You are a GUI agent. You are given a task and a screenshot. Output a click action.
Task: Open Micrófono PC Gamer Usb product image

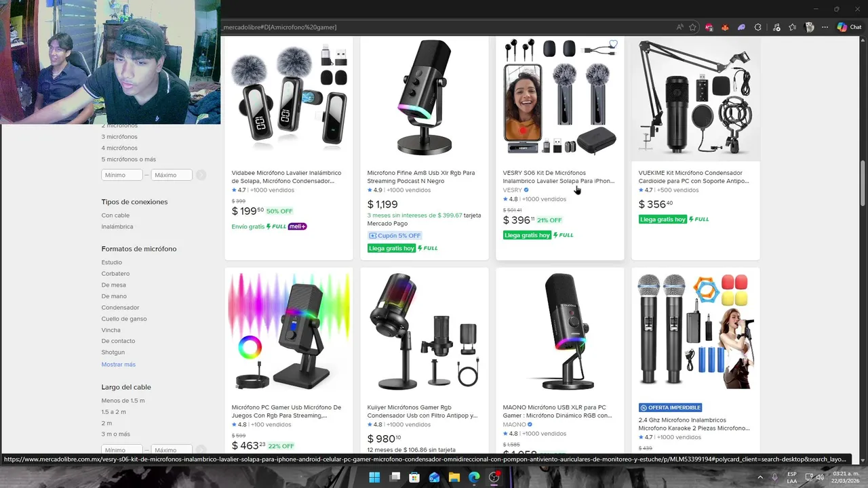[x=289, y=331]
